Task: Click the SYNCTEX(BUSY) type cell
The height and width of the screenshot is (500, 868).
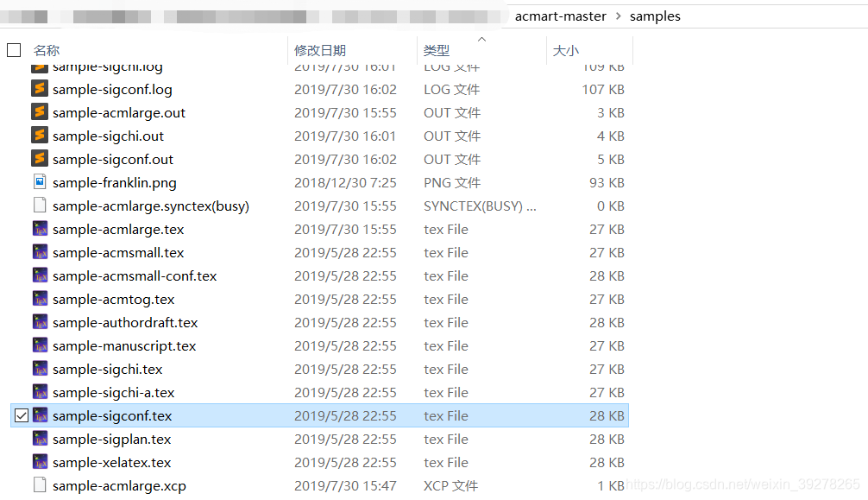Action: (480, 206)
